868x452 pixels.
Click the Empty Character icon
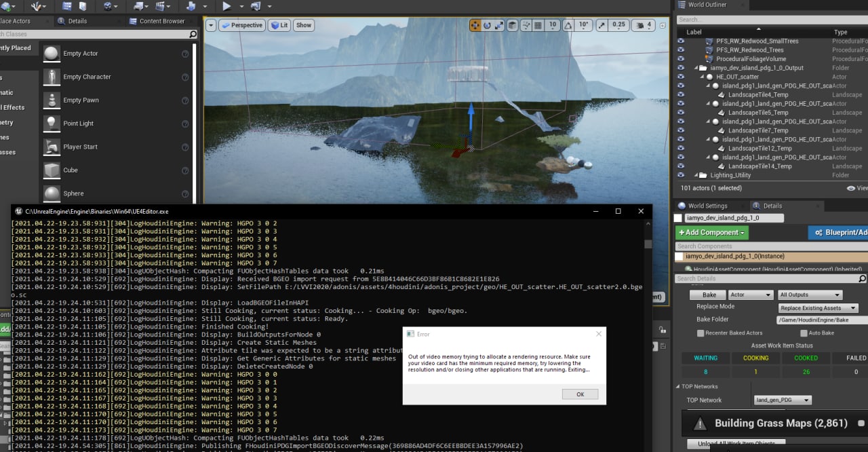[52, 77]
